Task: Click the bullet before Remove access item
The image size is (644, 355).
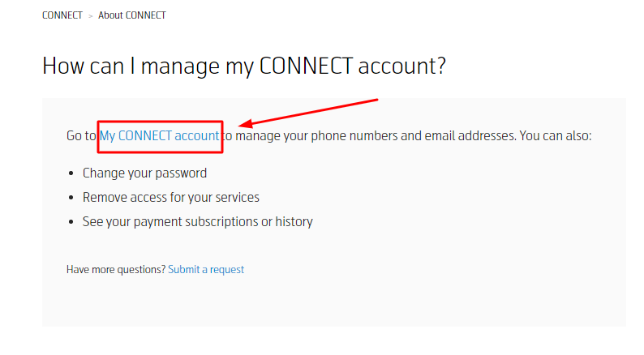Action: (71, 198)
